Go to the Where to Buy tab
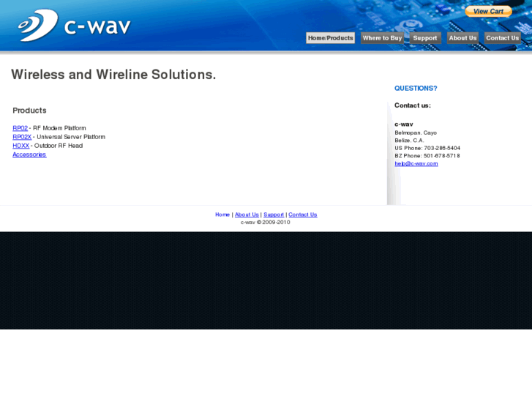 point(383,38)
